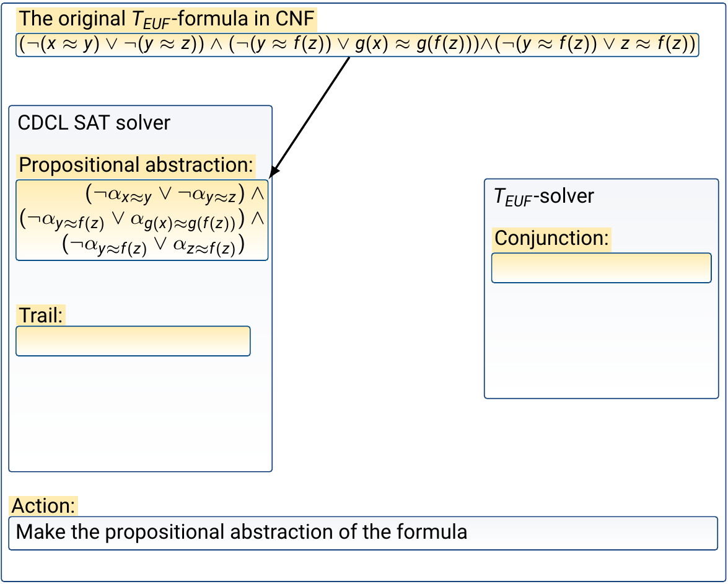Click the empty Conjunction field

(601, 268)
